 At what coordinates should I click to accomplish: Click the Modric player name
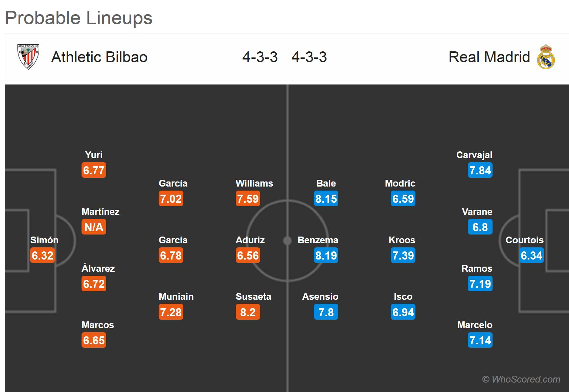(x=400, y=183)
